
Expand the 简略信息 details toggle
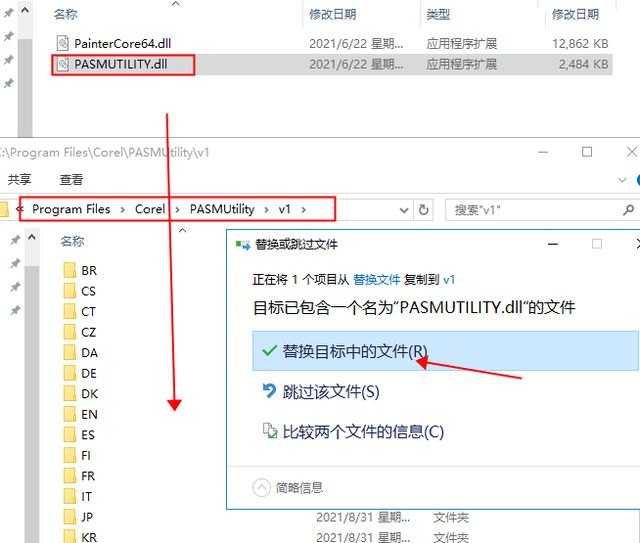262,487
